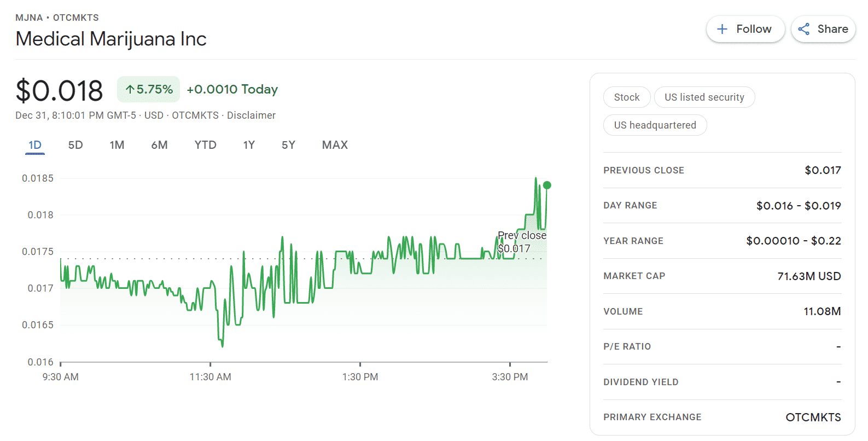This screenshot has height=441, width=868.
Task: Click the +0.0010 Today change text
Action: (x=232, y=89)
